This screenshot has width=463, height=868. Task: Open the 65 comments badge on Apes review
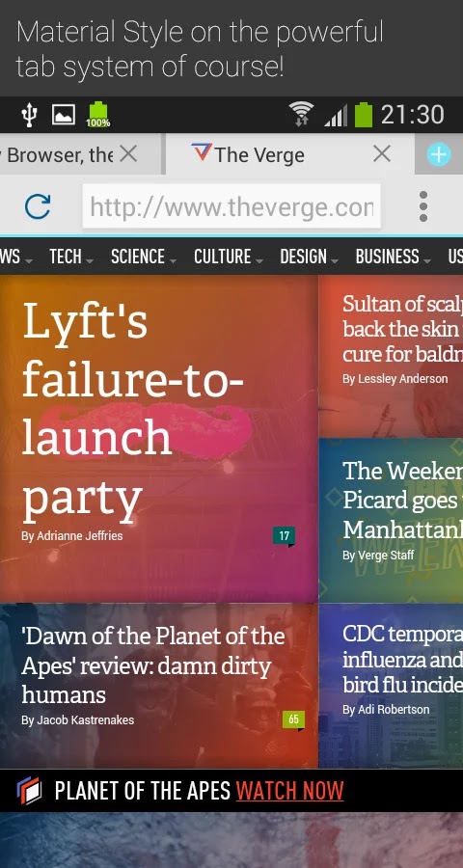pyautogui.click(x=293, y=719)
